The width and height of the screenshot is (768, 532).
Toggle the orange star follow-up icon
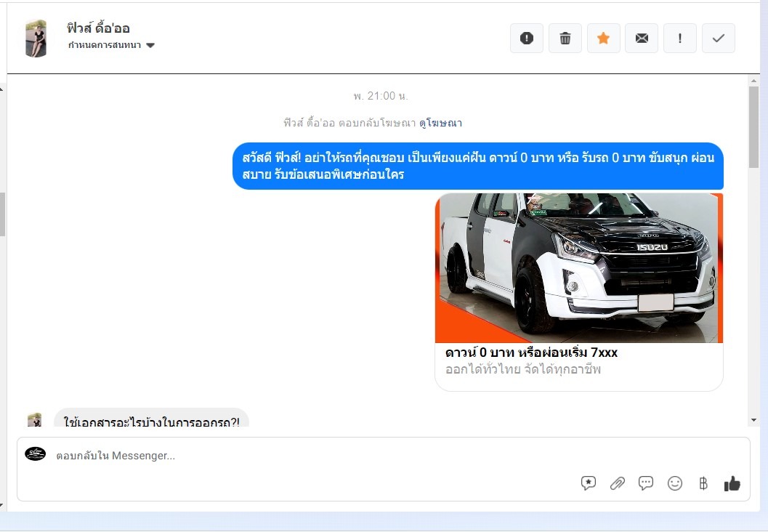[x=603, y=39]
